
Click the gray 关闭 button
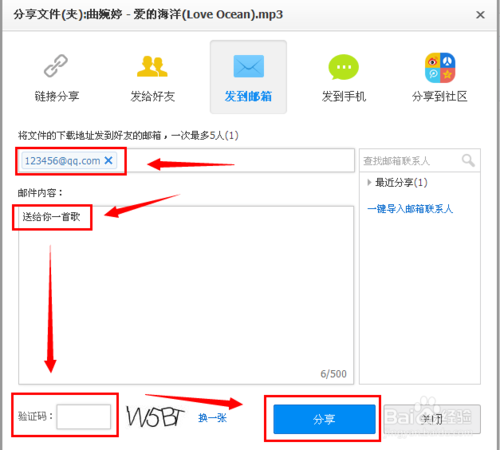point(432,419)
